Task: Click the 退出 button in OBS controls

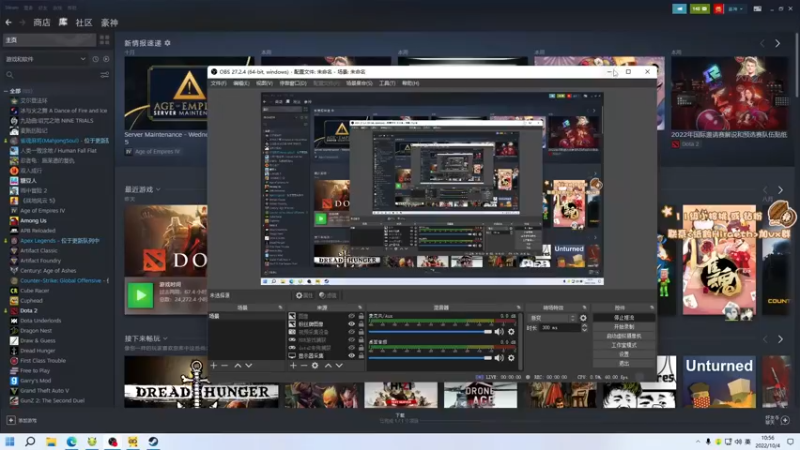Action: coord(623,363)
